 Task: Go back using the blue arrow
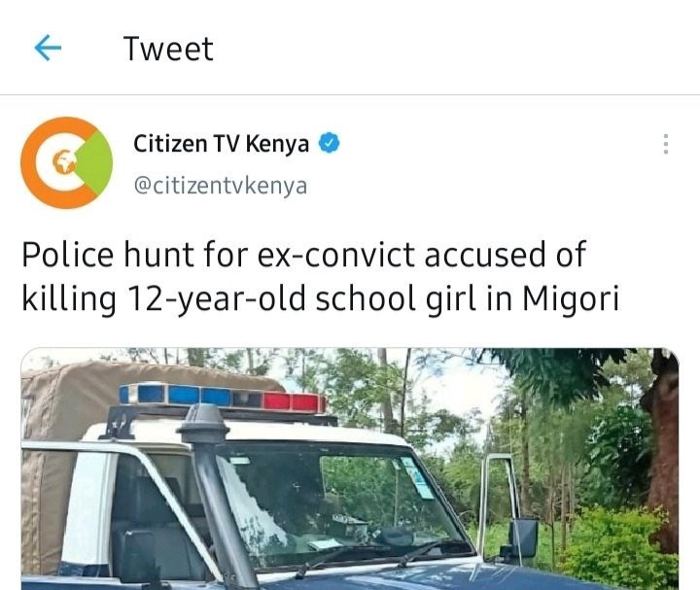(x=48, y=49)
